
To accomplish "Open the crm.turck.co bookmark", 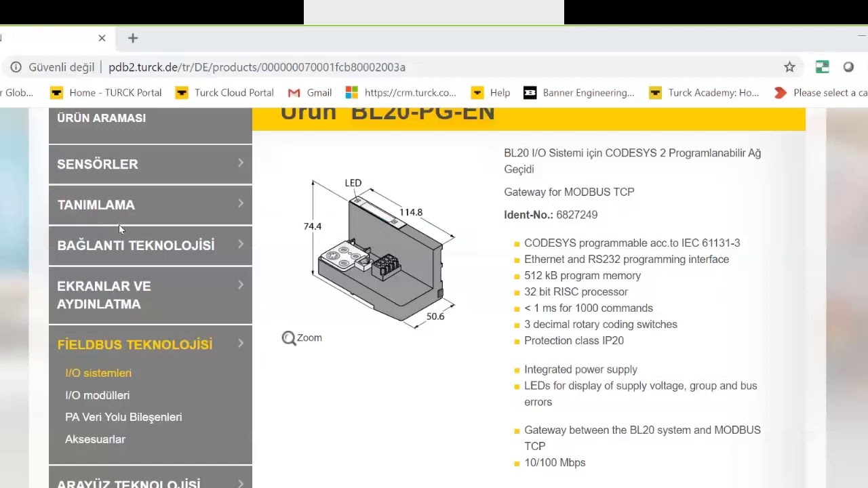I will pyautogui.click(x=401, y=93).
